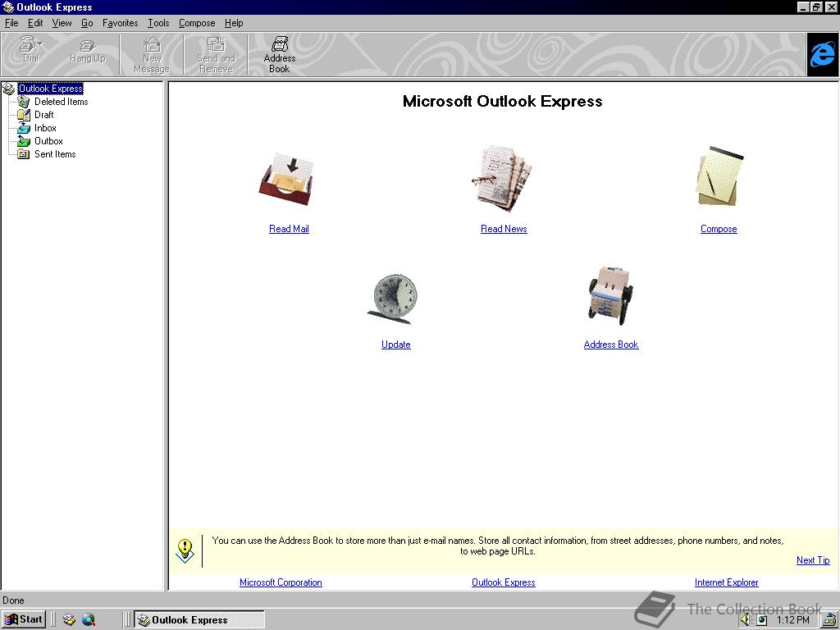Screen dimensions: 840x630
Task: Open the Compose menu
Action: tap(197, 23)
